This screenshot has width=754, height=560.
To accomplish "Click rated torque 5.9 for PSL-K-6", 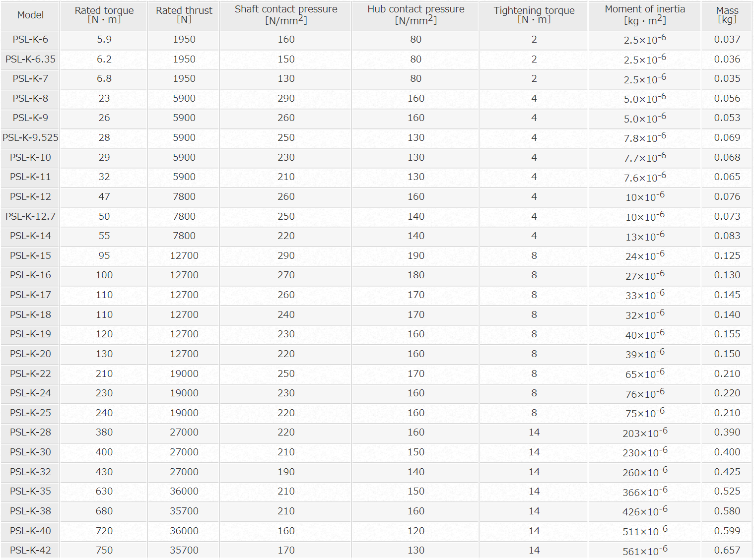I will [x=104, y=40].
